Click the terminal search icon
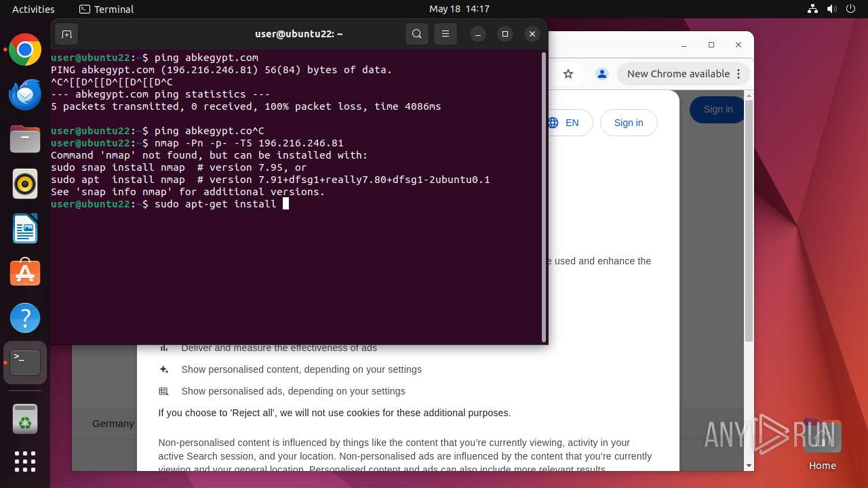This screenshot has width=868, height=488. (417, 34)
